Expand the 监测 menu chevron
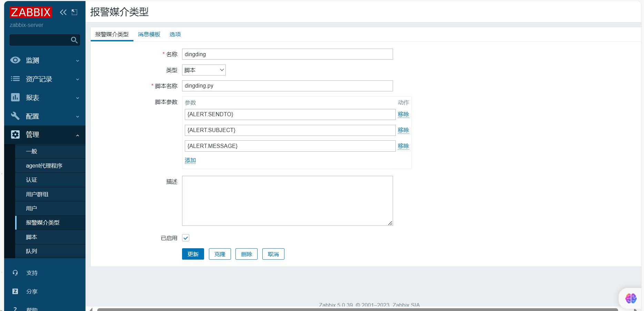 [x=78, y=61]
